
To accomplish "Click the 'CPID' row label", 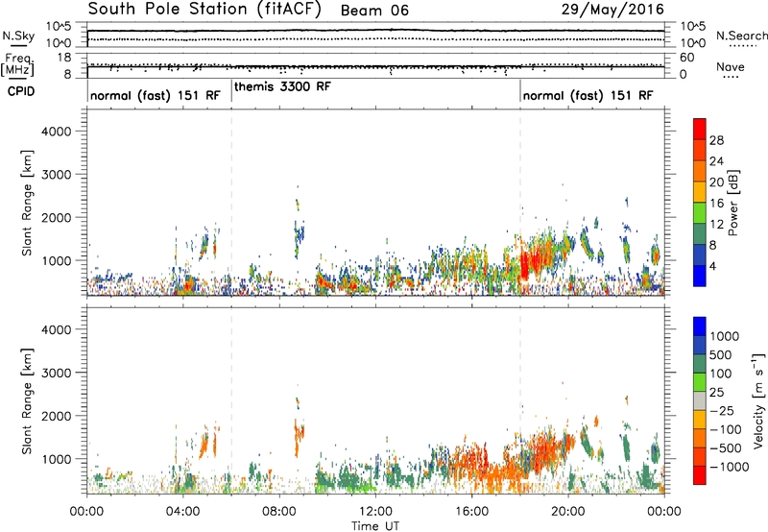I will [x=21, y=91].
